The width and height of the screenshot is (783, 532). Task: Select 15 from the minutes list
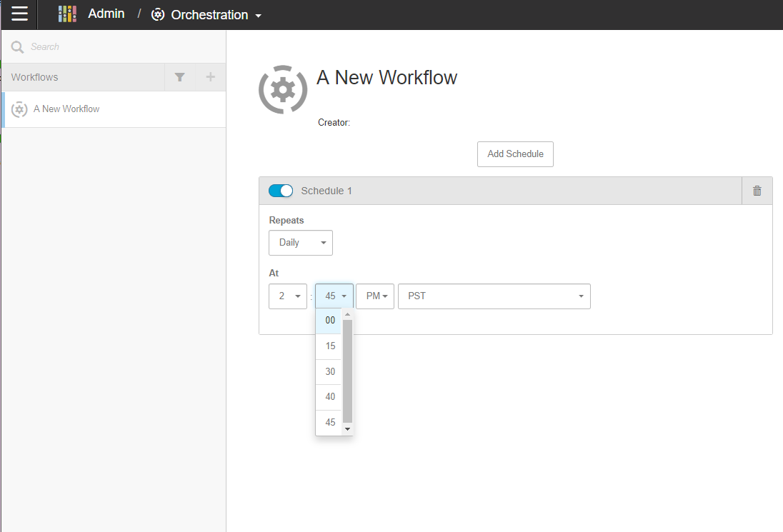330,346
